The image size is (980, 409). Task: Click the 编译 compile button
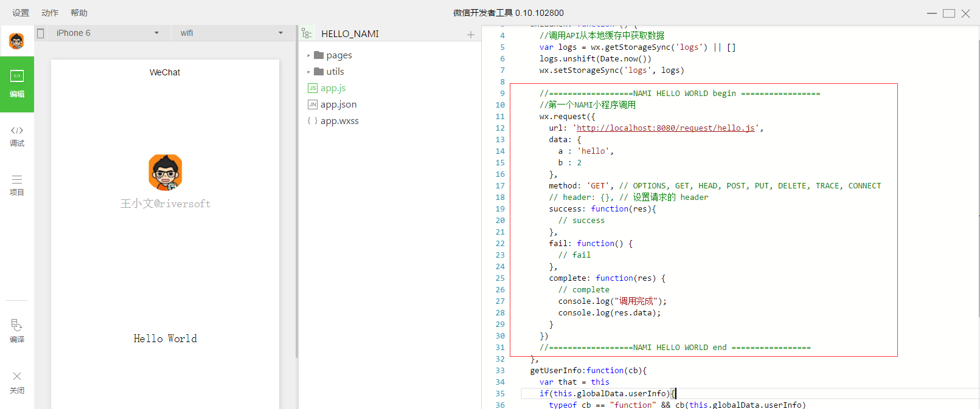click(17, 331)
